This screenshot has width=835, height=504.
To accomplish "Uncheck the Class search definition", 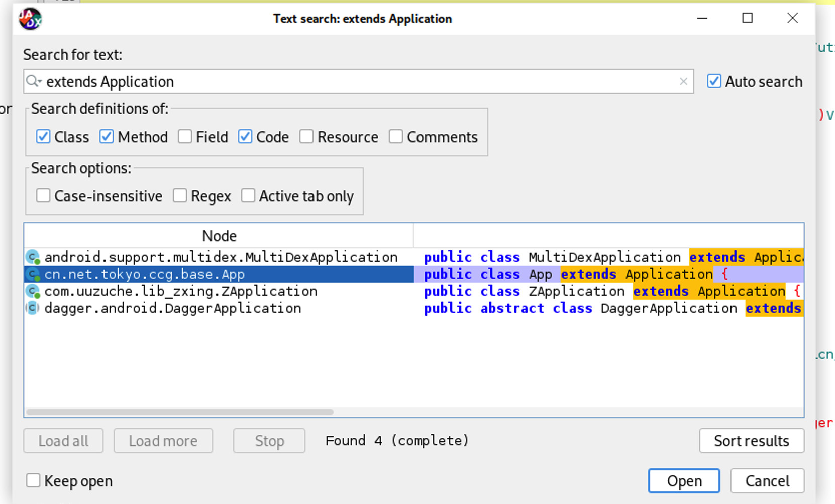I will (x=43, y=137).
